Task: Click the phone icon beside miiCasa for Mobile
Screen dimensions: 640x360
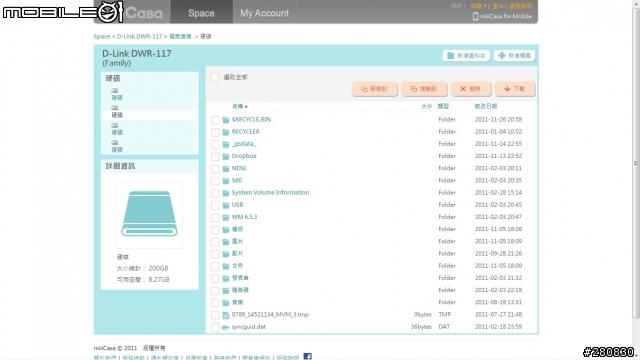Action: point(475,16)
